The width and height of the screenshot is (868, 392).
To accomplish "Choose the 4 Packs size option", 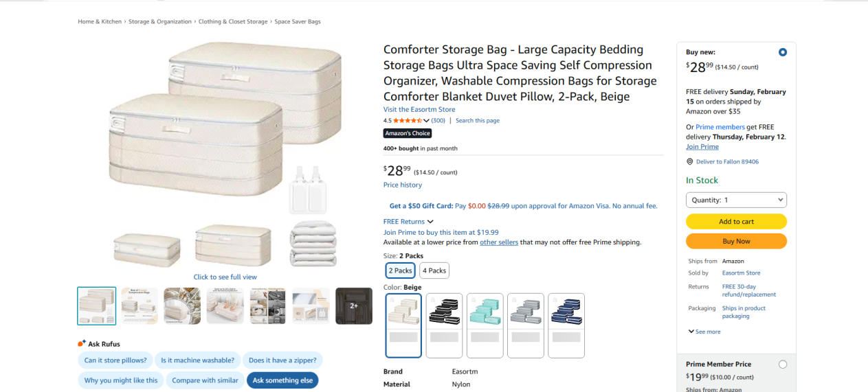I will [x=434, y=270].
